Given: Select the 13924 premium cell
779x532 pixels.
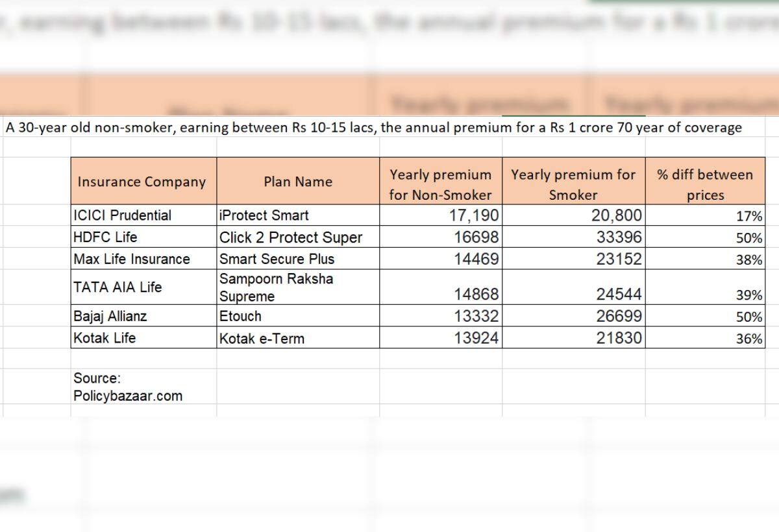Looking at the screenshot, I should tap(441, 338).
